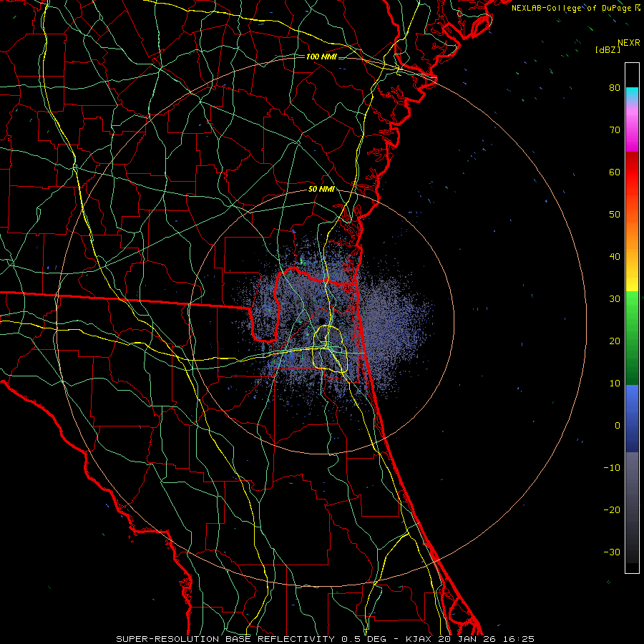
Task: Click the 'KJAX 20 JAN 26 16:25' timestamp
Action: (470, 639)
